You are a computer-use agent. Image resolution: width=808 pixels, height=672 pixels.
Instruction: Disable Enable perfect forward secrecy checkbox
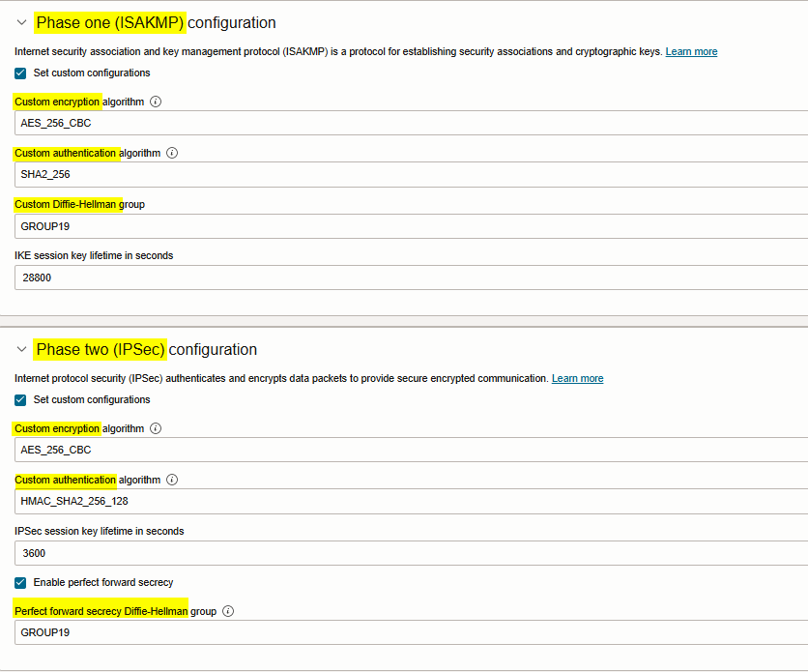[20, 583]
